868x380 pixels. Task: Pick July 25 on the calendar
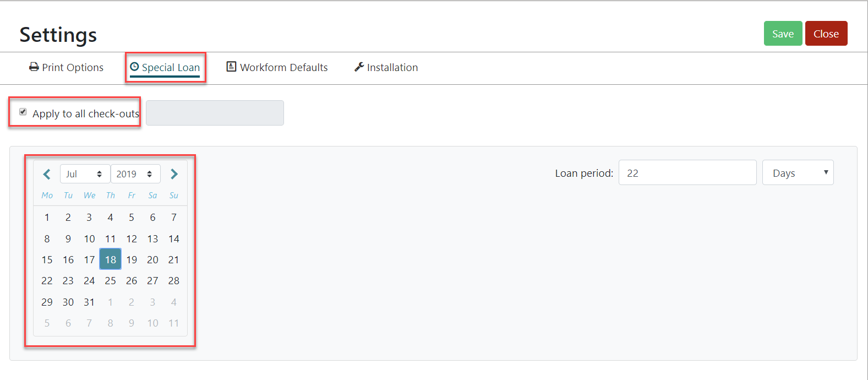click(111, 281)
